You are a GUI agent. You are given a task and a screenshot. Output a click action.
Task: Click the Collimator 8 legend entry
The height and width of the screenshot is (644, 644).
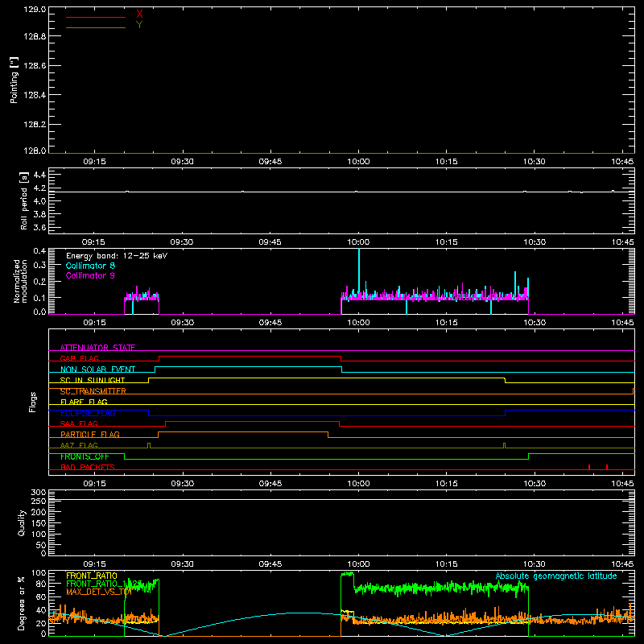tap(90, 266)
